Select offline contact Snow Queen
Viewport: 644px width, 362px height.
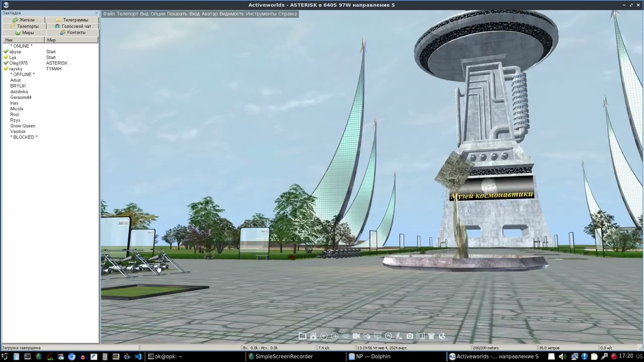pos(23,126)
